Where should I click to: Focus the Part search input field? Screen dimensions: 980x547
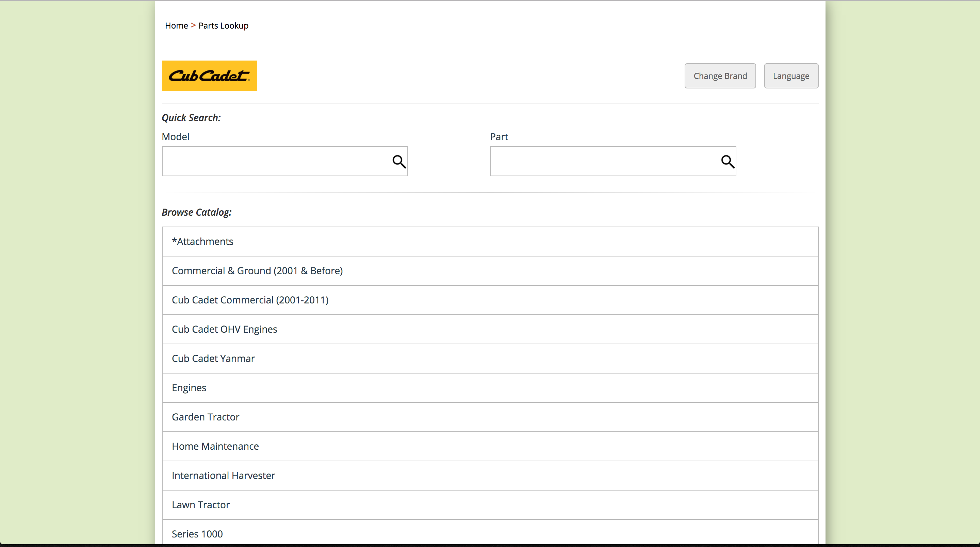click(x=613, y=161)
